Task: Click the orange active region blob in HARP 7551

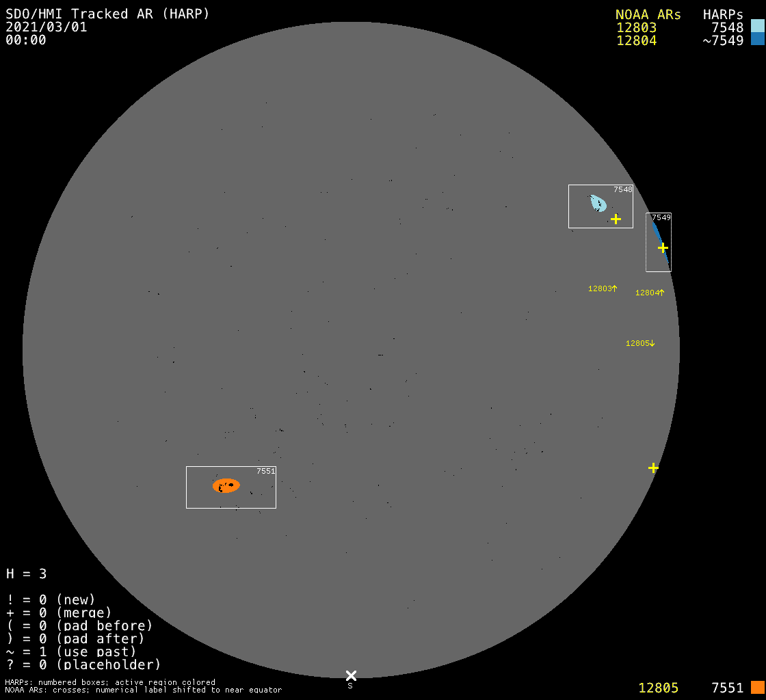Action: click(226, 485)
